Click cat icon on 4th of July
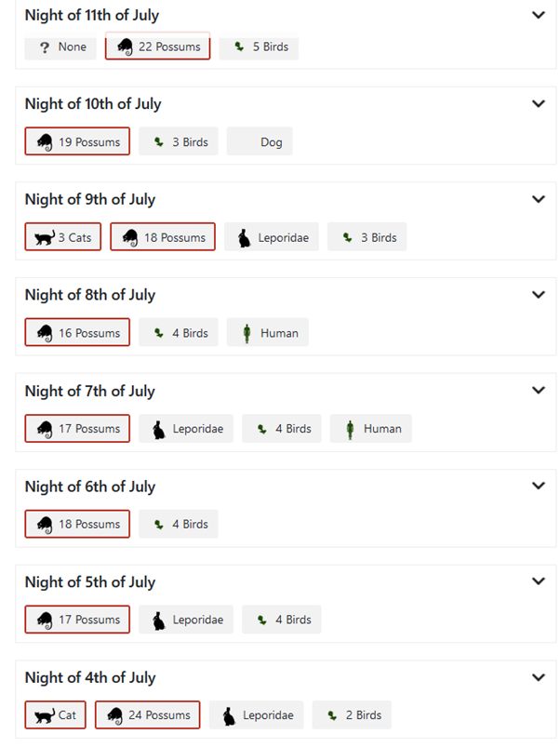 45,715
